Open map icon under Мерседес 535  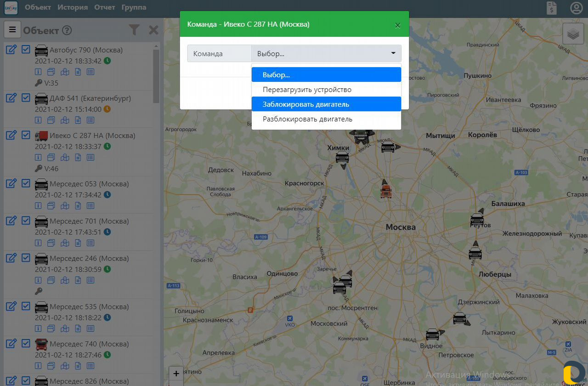click(x=65, y=329)
